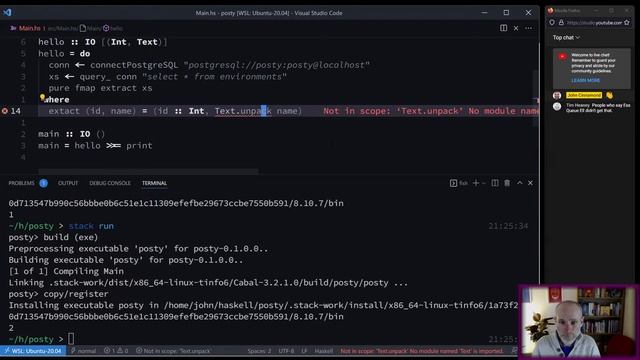
Task: Click Firefox shield tracking protection icon
Action: pyautogui.click(x=552, y=23)
